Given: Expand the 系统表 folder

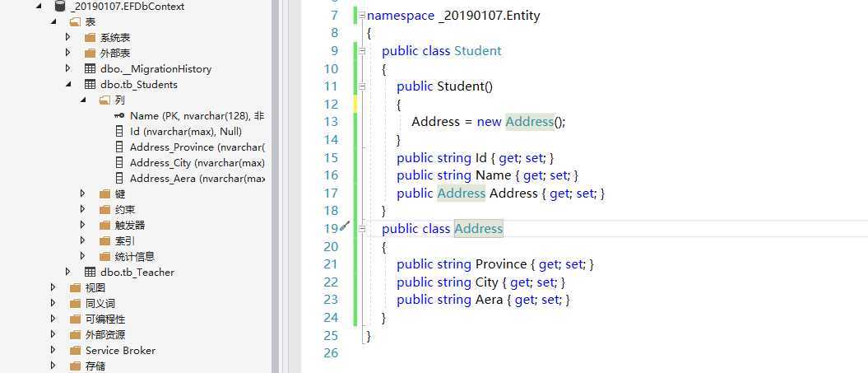Looking at the screenshot, I should tap(68, 37).
